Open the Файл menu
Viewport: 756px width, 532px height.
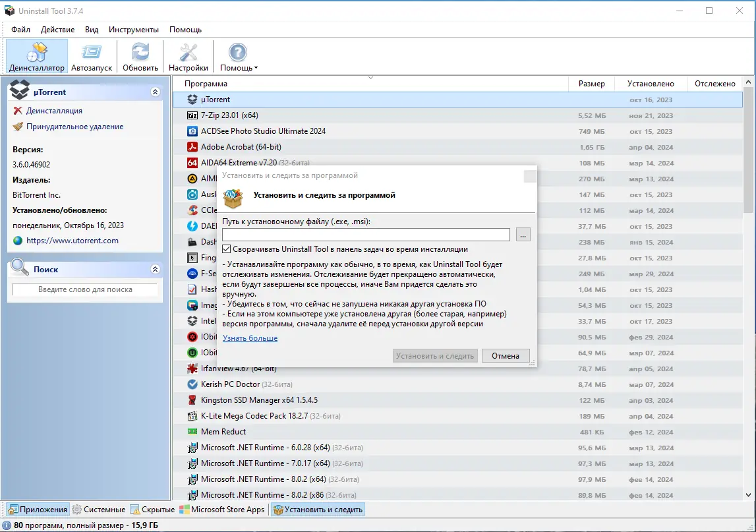pyautogui.click(x=20, y=30)
